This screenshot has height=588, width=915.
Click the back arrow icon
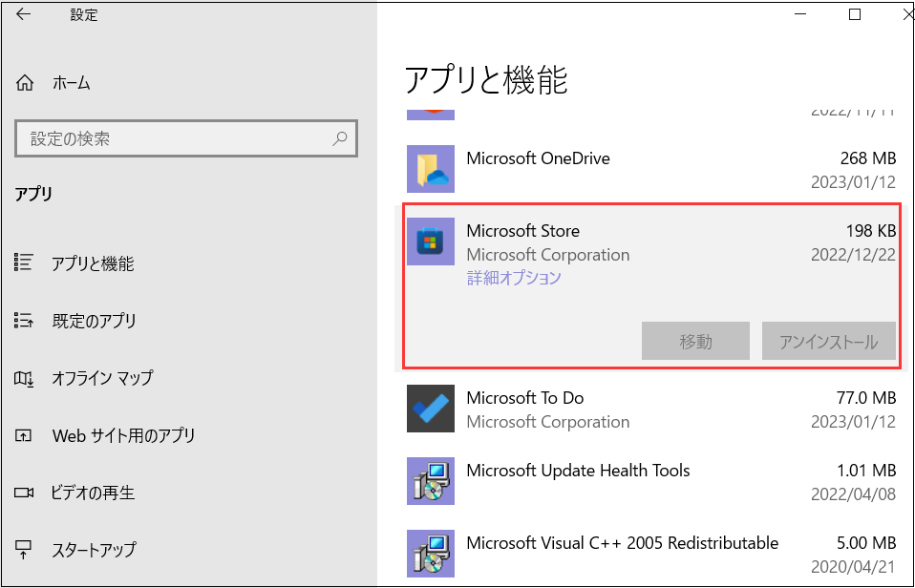click(x=24, y=15)
